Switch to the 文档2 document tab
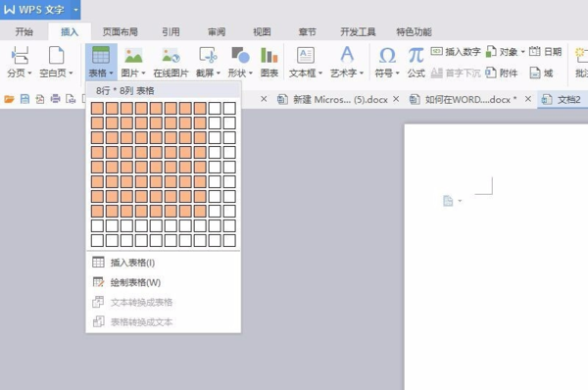 pyautogui.click(x=563, y=99)
